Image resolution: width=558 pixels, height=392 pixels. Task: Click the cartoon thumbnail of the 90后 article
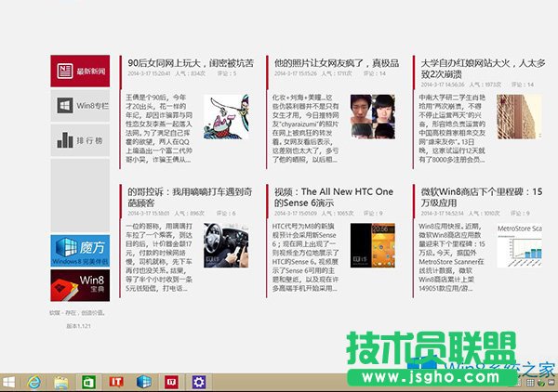pyautogui.click(x=226, y=116)
